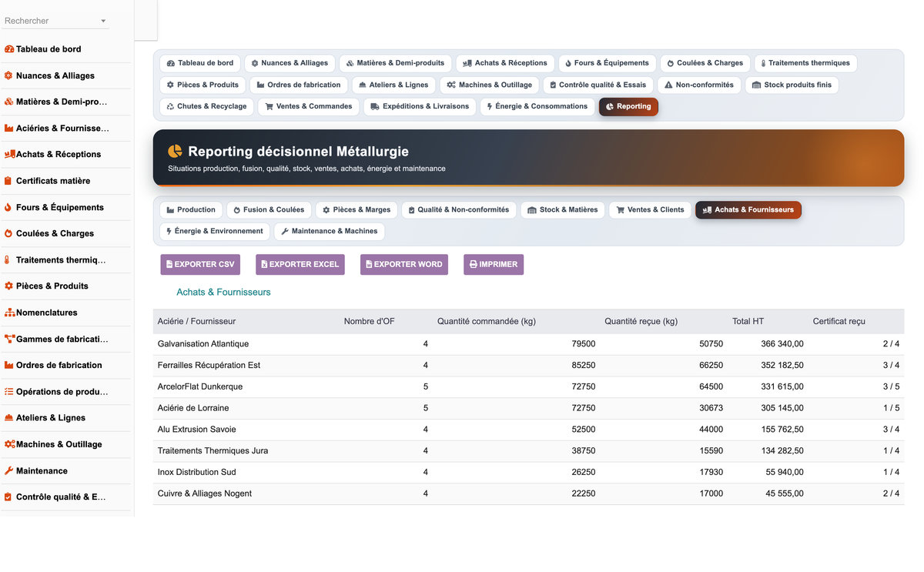The height and width of the screenshot is (572, 924).
Task: Click the Machines & Outillage sidebar gears icon
Action: pos(10,444)
